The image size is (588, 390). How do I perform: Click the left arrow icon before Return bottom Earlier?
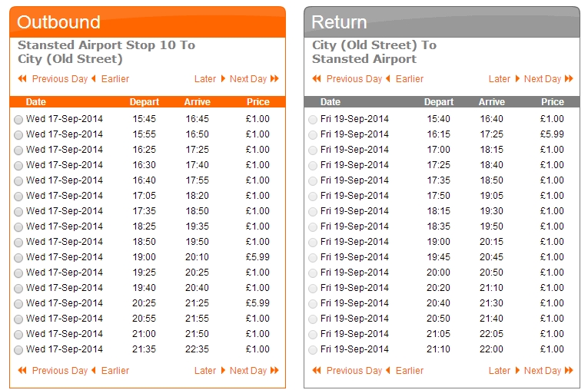click(x=388, y=371)
